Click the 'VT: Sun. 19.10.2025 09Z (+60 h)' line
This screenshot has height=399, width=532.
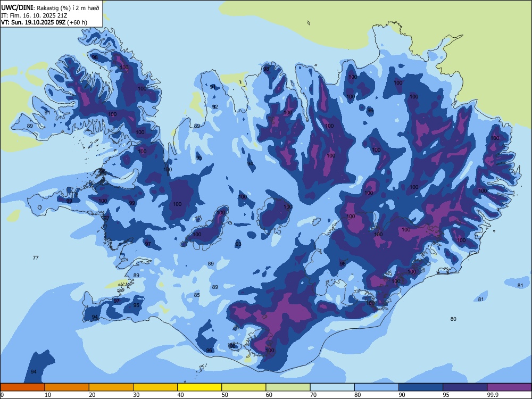[44, 22]
